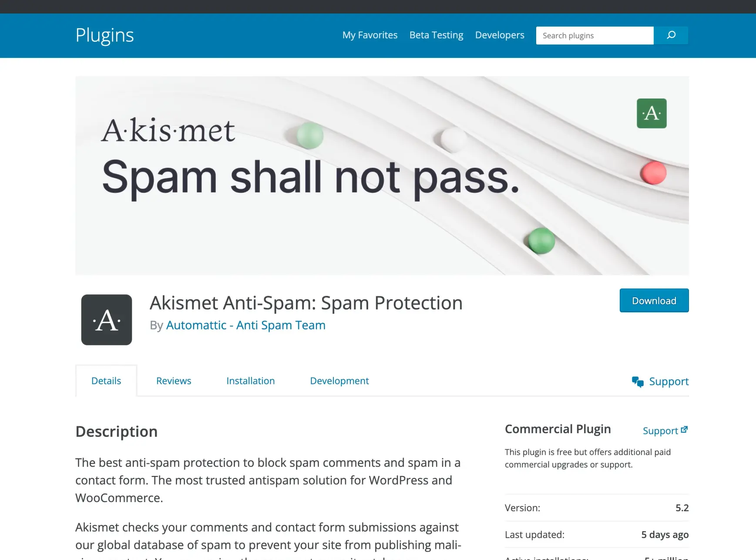Click the Support speech bubbles icon
The height and width of the screenshot is (560, 756).
pos(638,381)
